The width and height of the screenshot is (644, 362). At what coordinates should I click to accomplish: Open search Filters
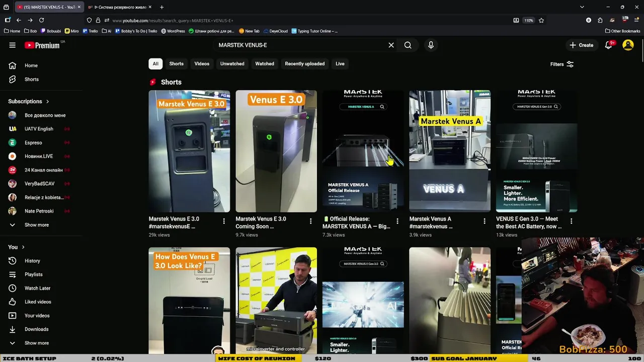click(562, 64)
